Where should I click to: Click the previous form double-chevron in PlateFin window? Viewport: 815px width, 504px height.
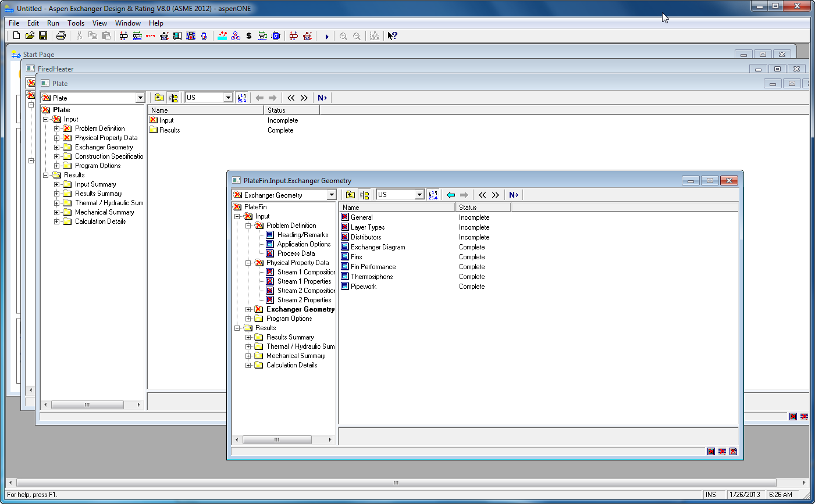coord(482,195)
